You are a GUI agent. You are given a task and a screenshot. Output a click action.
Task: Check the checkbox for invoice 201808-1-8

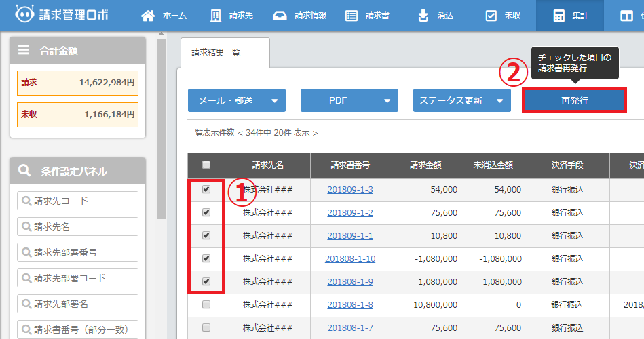[206, 305]
